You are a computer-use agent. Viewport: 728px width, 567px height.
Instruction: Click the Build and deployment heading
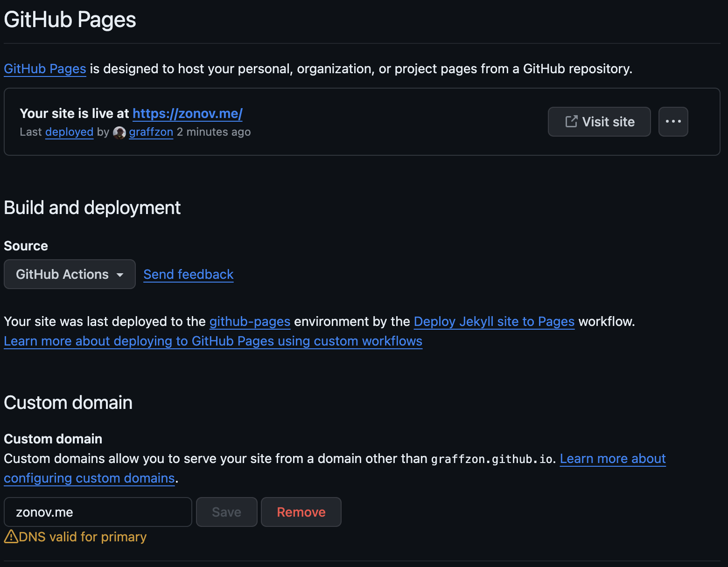[x=92, y=208]
